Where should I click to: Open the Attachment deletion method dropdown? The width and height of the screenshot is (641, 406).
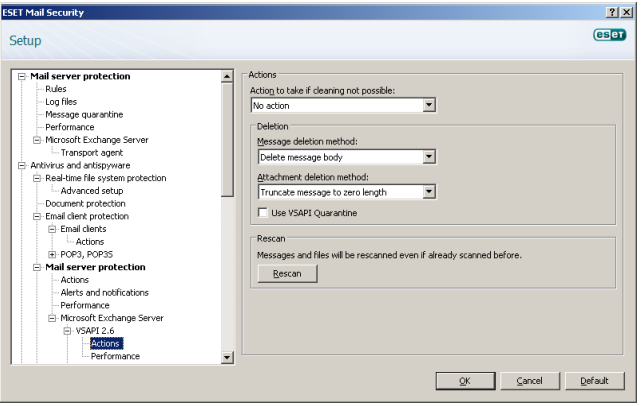[x=431, y=193]
